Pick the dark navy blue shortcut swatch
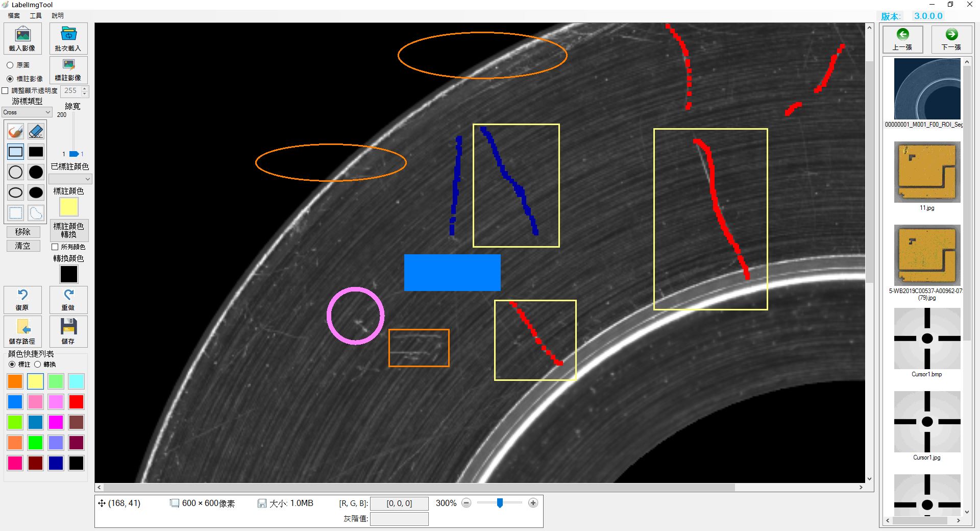Image resolution: width=980 pixels, height=531 pixels. click(x=56, y=463)
